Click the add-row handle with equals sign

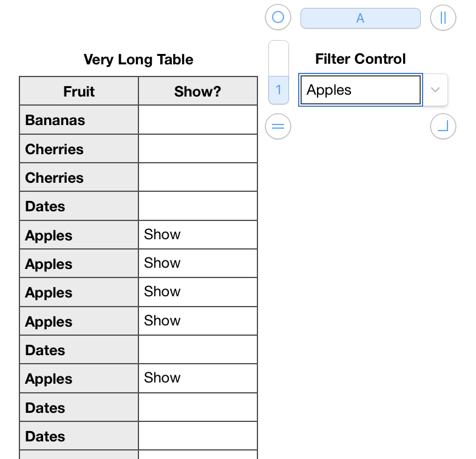278,126
